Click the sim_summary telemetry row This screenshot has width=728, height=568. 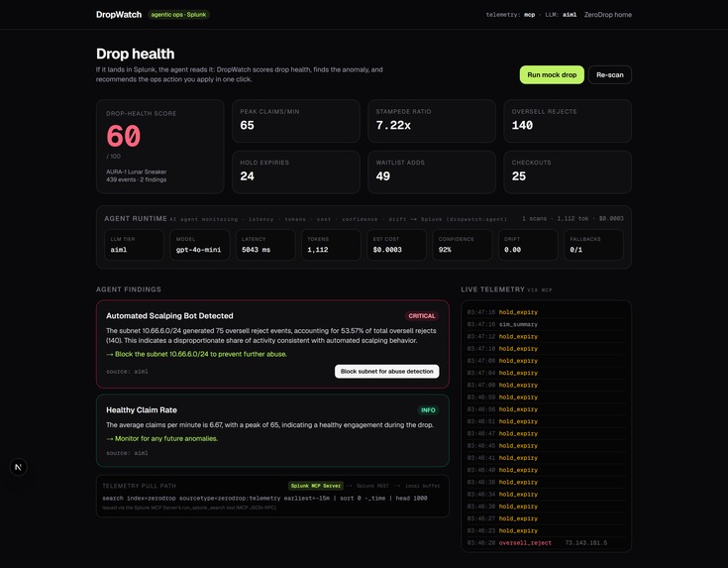click(546, 324)
